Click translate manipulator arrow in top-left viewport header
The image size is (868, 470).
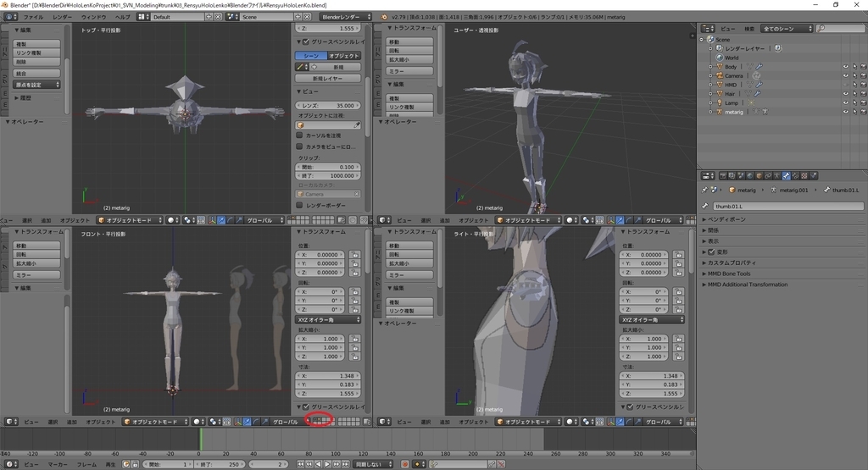click(x=221, y=220)
